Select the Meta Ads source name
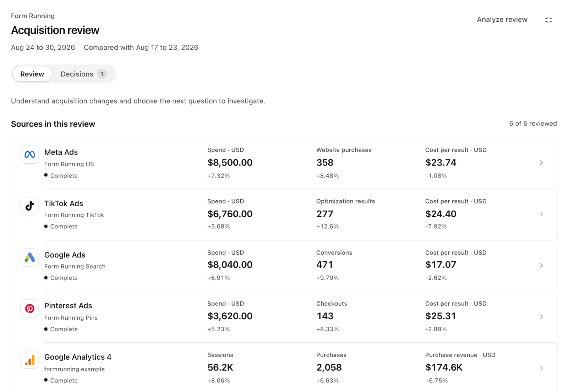Image resolution: width=568 pixels, height=392 pixels. click(x=61, y=152)
